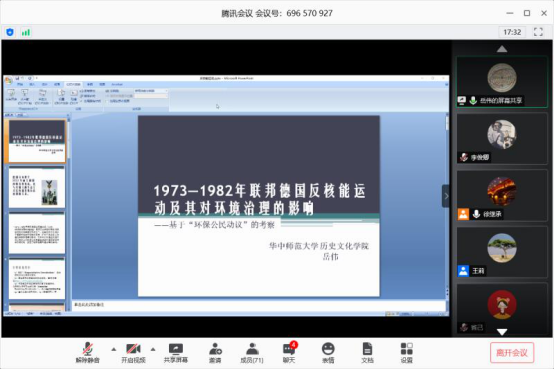Open the 成员(71) members list

click(252, 352)
